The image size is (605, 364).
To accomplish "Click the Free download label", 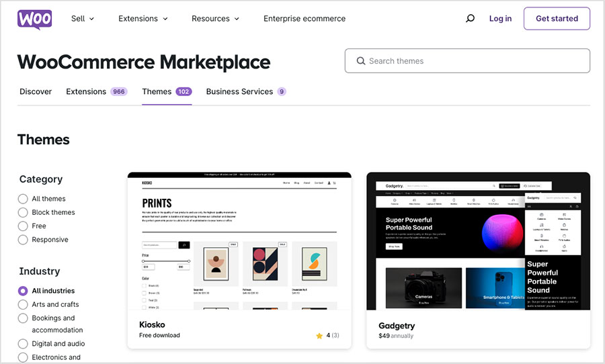I will point(159,336).
